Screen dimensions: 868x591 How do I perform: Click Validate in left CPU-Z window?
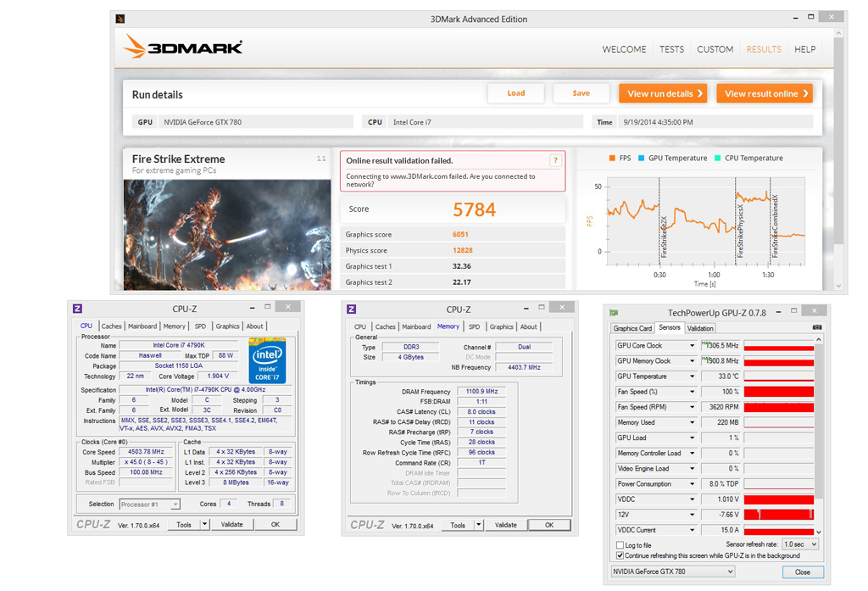[x=232, y=524]
